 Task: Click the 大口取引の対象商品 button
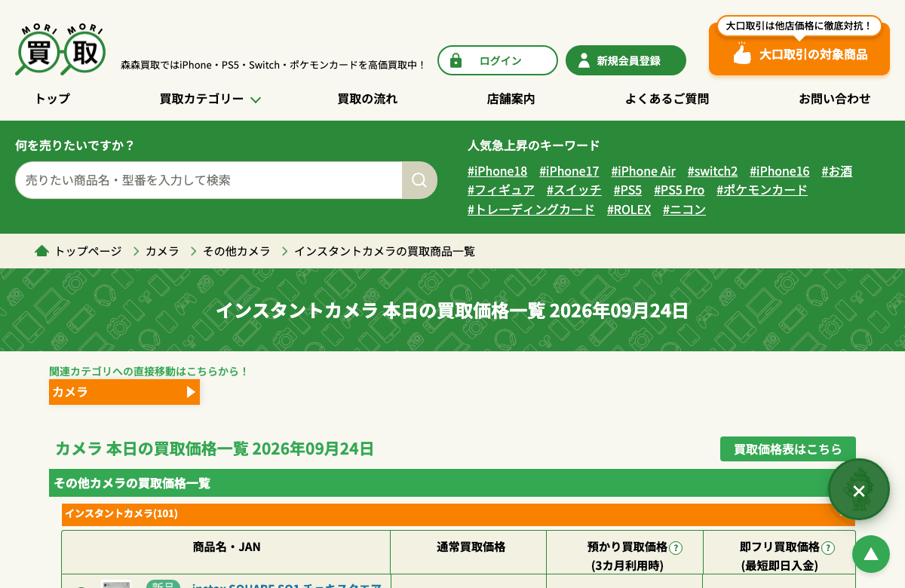click(799, 54)
